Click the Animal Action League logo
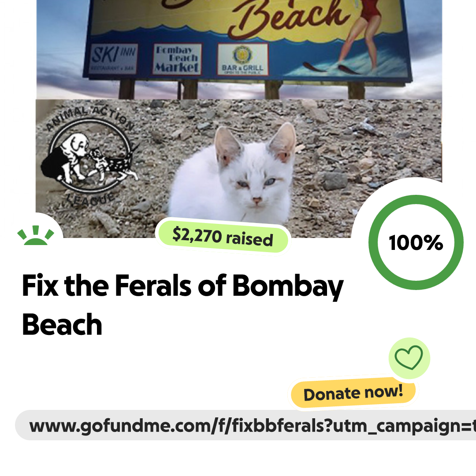 (x=90, y=156)
